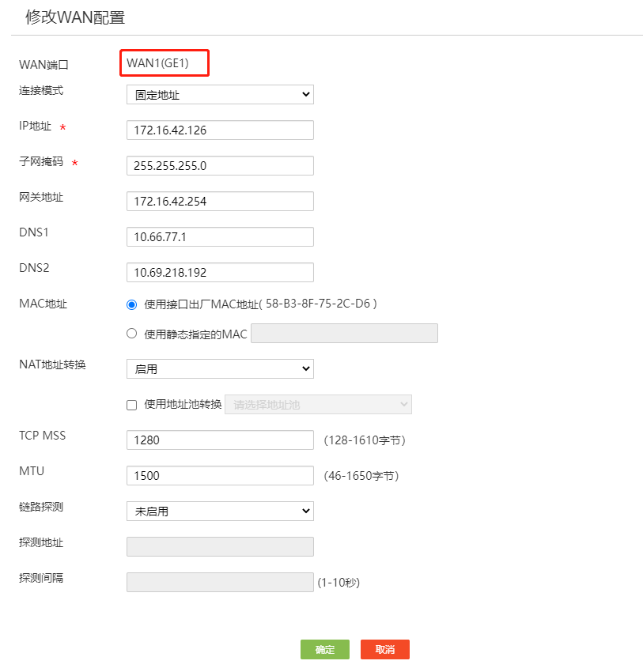Click the NAT地址转换 label
Image resolution: width=643 pixels, height=672 pixels.
[52, 364]
